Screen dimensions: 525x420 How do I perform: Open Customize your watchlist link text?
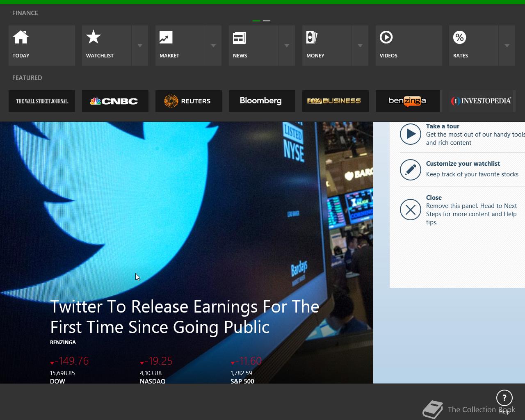463,164
